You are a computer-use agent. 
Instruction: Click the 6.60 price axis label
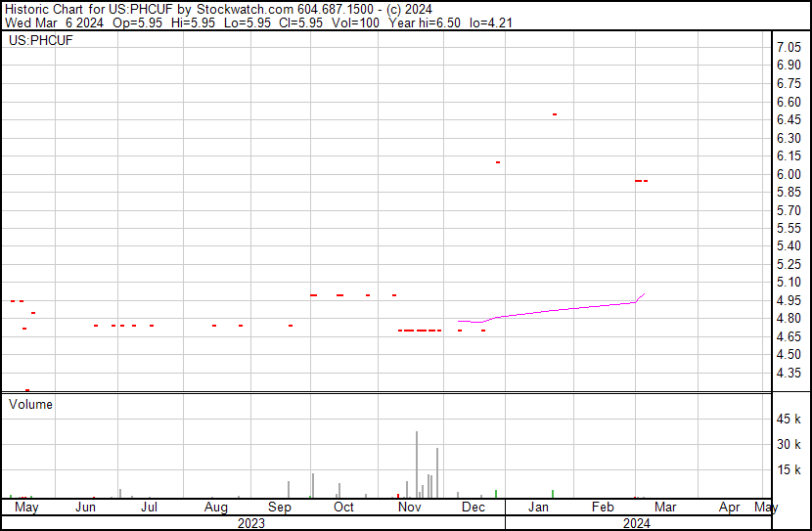click(789, 102)
